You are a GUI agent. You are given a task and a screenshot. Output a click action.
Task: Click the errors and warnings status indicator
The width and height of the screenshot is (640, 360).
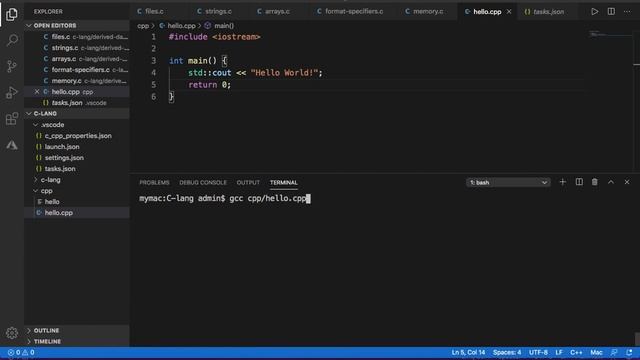21,353
